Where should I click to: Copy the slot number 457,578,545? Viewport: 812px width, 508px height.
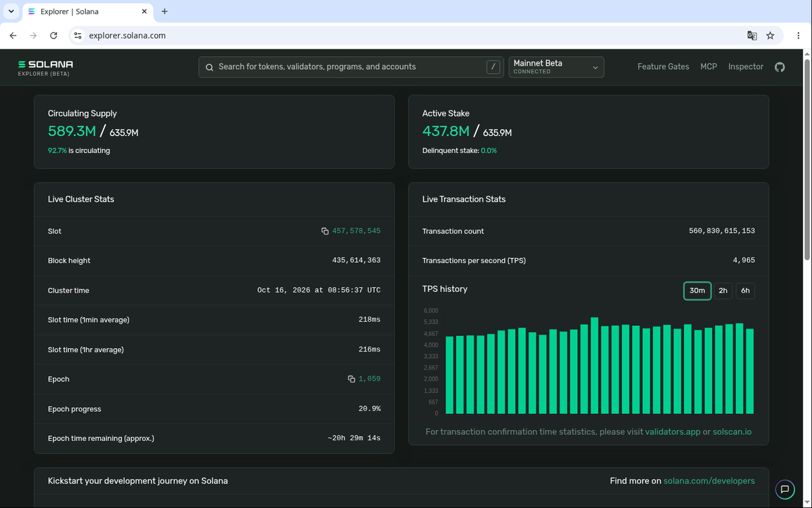coord(325,232)
